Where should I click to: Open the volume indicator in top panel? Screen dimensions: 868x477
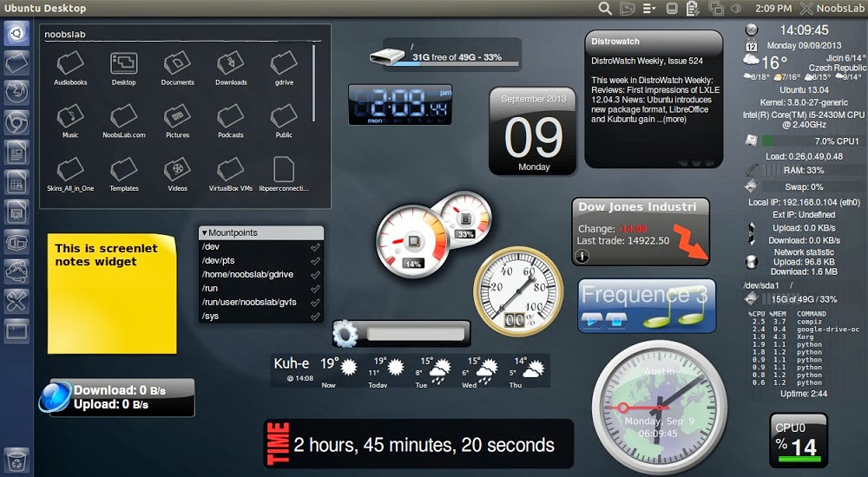click(x=736, y=8)
